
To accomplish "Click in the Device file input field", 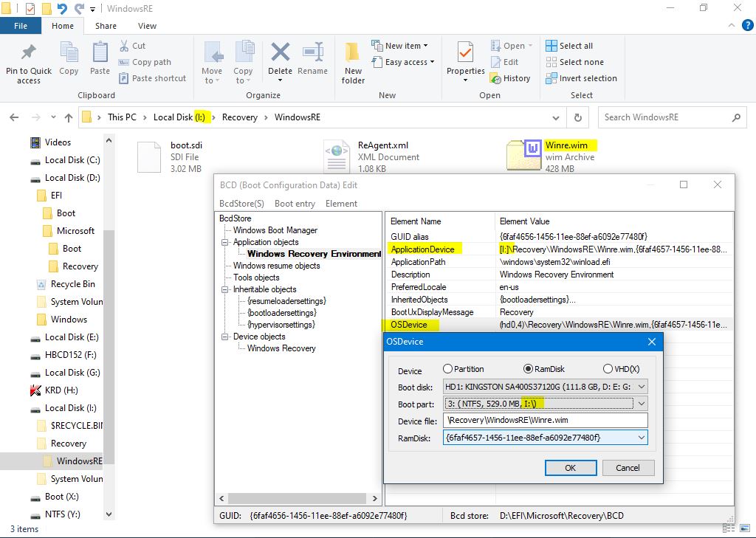I will click(545, 421).
